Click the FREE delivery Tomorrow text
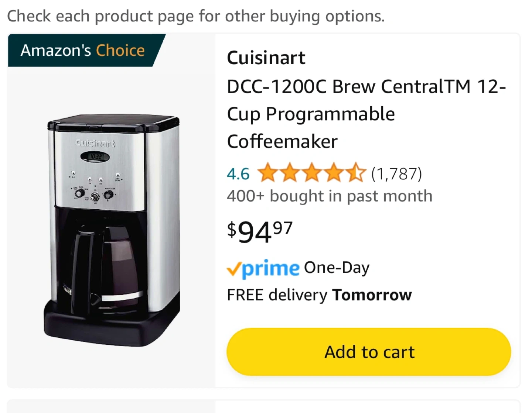 pos(319,295)
